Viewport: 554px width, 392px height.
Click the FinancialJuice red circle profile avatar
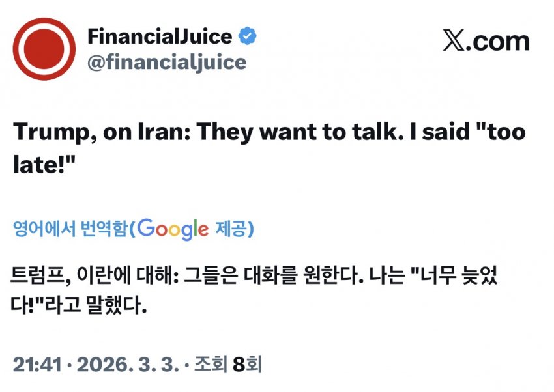[44, 49]
